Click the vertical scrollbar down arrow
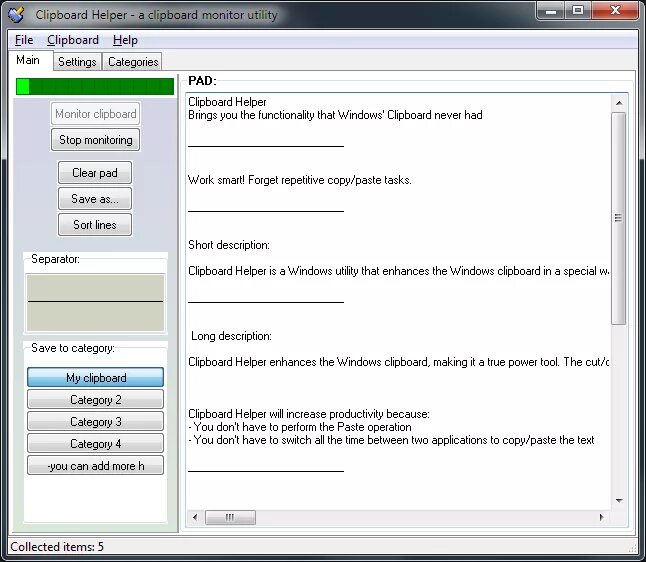Screen dimensions: 646x562 tap(618, 501)
